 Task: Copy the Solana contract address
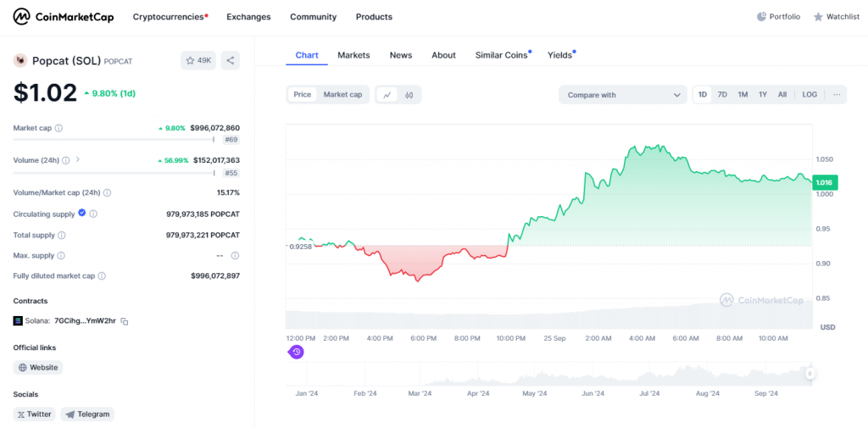pyautogui.click(x=125, y=321)
